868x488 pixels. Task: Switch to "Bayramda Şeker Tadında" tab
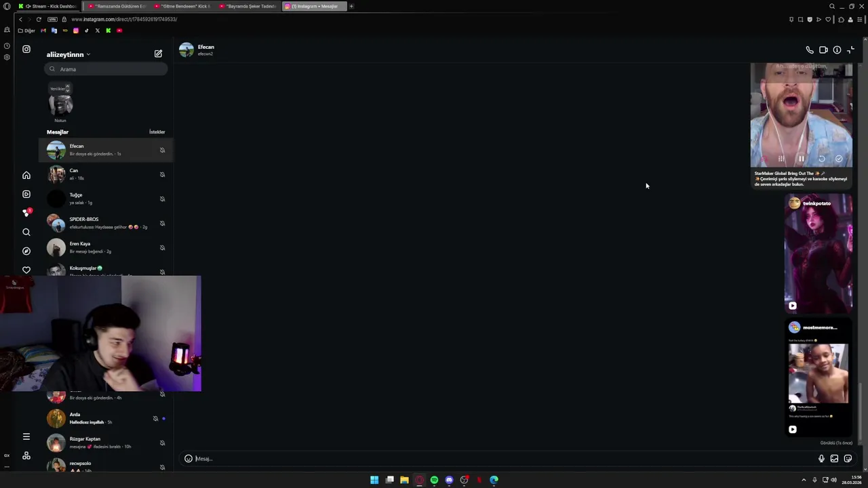(249, 6)
